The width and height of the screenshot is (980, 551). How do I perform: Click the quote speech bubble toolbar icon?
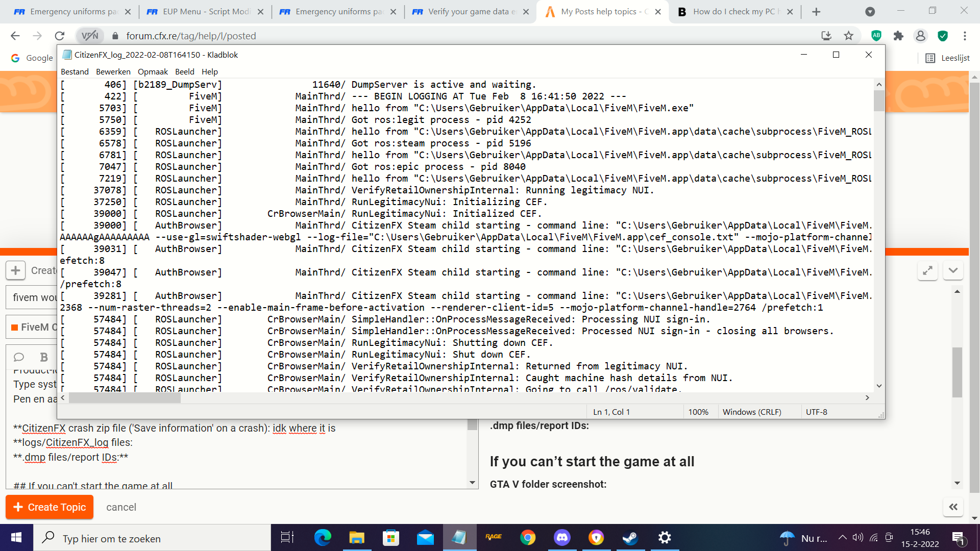[x=19, y=357]
